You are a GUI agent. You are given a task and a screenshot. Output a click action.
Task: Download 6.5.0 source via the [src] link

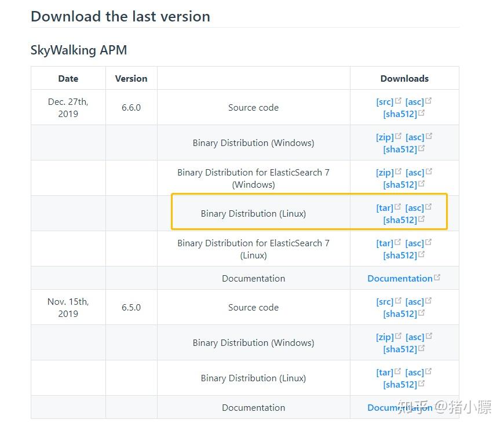[x=385, y=301]
